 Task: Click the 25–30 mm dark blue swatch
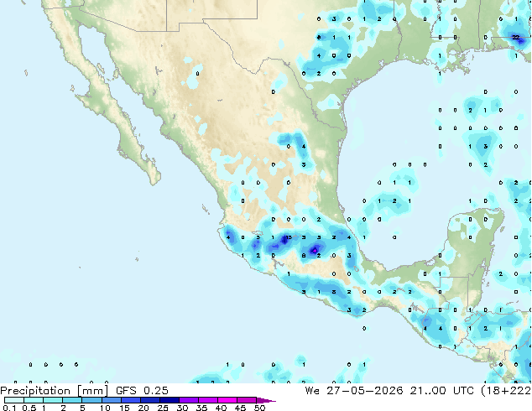tap(170, 400)
